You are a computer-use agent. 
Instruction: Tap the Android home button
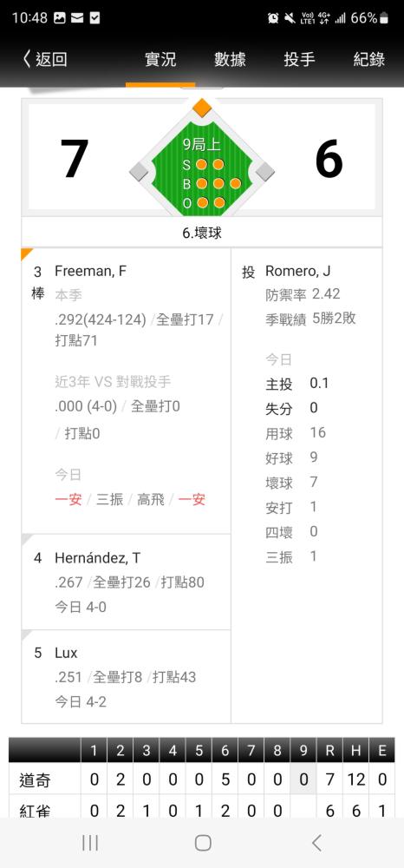point(203,843)
